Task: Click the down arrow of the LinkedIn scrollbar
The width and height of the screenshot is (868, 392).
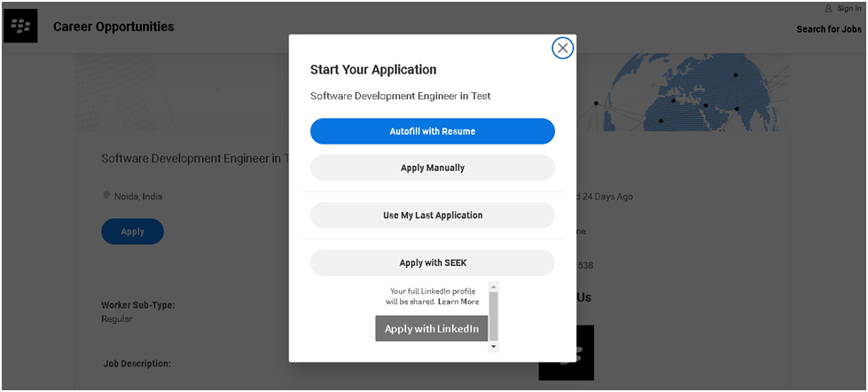Action: pyautogui.click(x=493, y=346)
